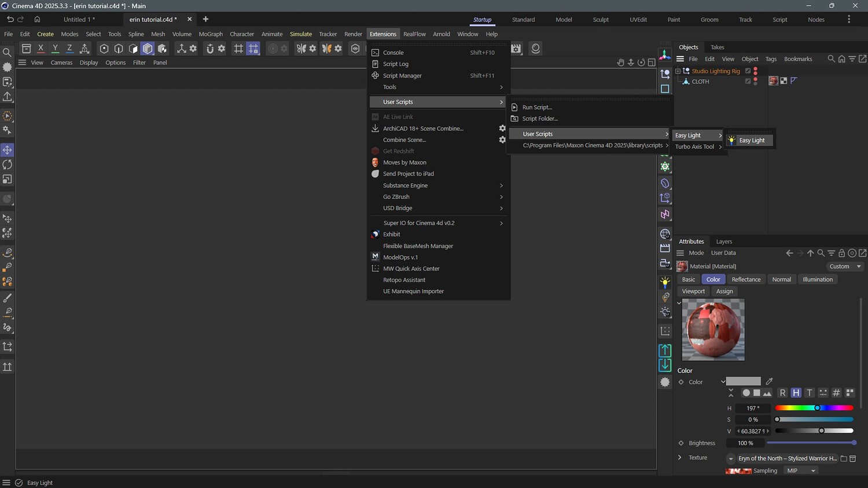The width and height of the screenshot is (868, 488).
Task: Enable Model mode cube icon
Action: (148, 49)
